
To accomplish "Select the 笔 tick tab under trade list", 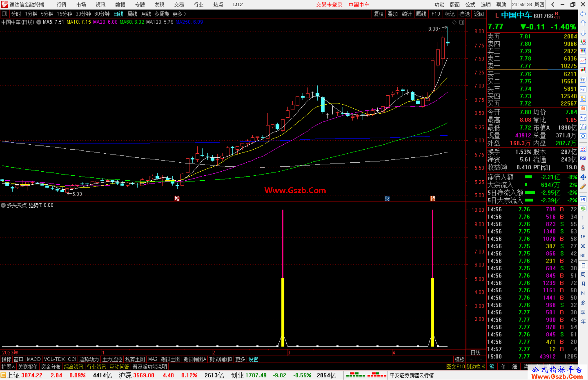I will (x=492, y=367).
